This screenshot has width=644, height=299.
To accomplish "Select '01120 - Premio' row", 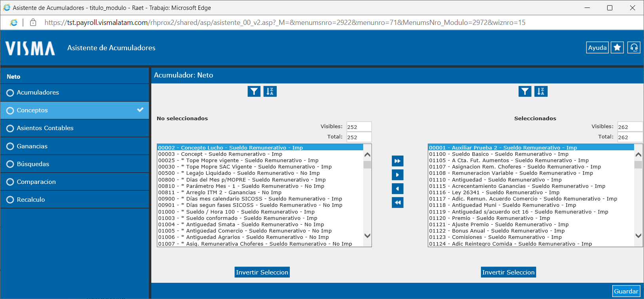I will point(531,218).
